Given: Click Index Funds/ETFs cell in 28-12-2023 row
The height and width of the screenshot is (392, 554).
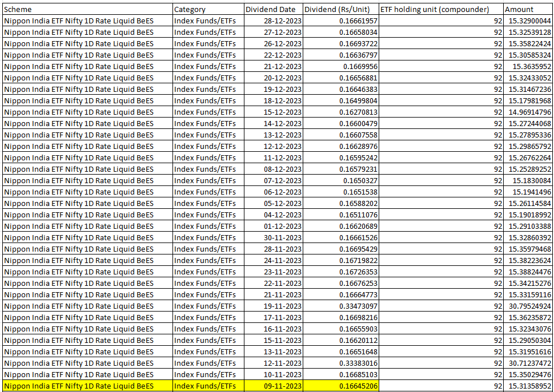Looking at the screenshot, I should (208, 21).
